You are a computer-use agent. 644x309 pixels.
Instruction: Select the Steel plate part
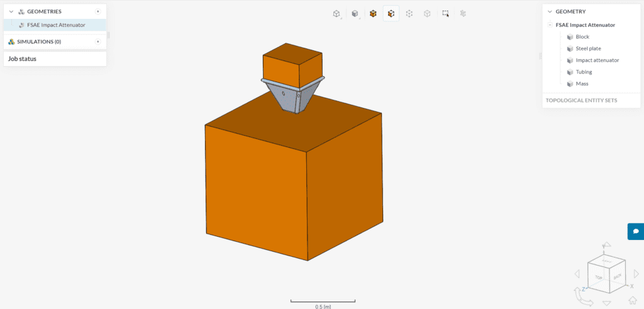tap(589, 48)
